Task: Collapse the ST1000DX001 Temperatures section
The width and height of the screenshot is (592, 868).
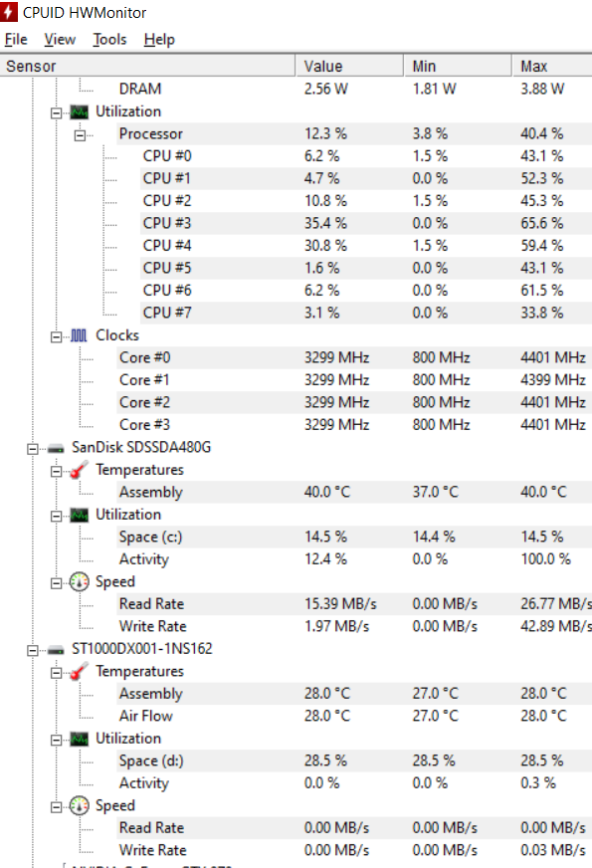Action: 57,673
